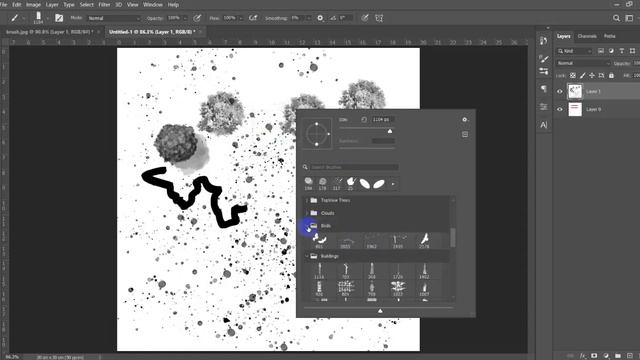Open the layer blend mode Normal dropdown
This screenshot has height=360, width=640.
click(583, 63)
